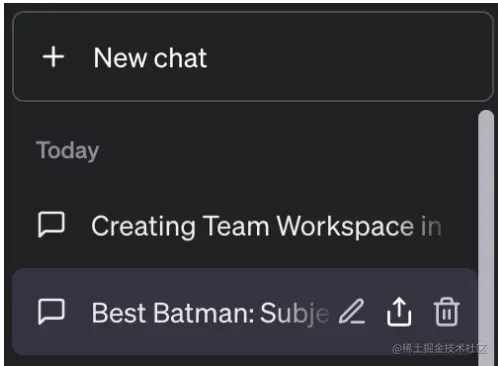Click the word 'Best' in the highlighted chat entry
Image resolution: width=498 pixels, height=366 pixels.
pyautogui.click(x=119, y=313)
